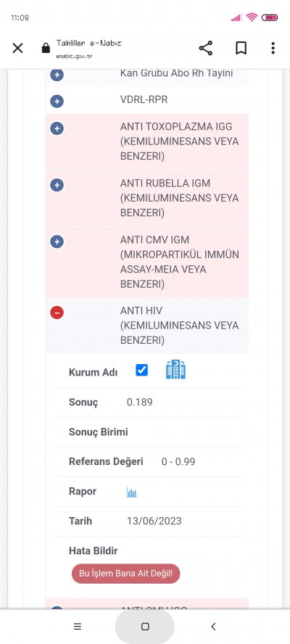Expand the VDRL-RPR test row
290x644 pixels.
(x=57, y=102)
